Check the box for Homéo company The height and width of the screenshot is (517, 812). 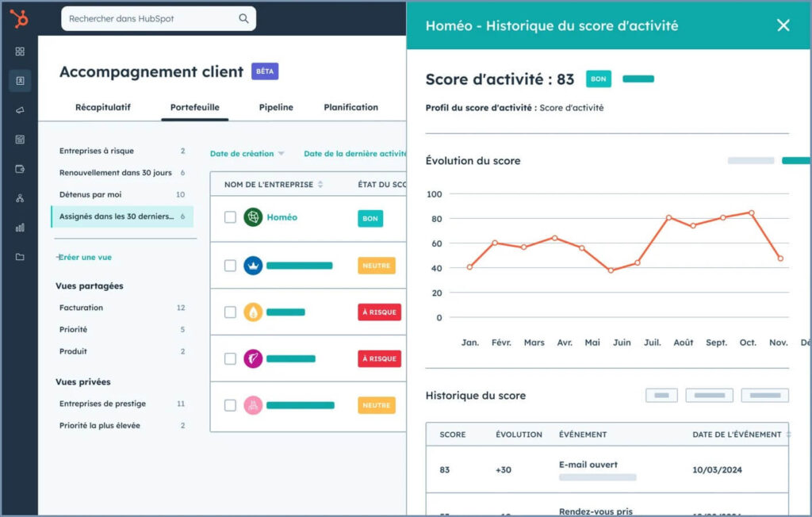(230, 217)
